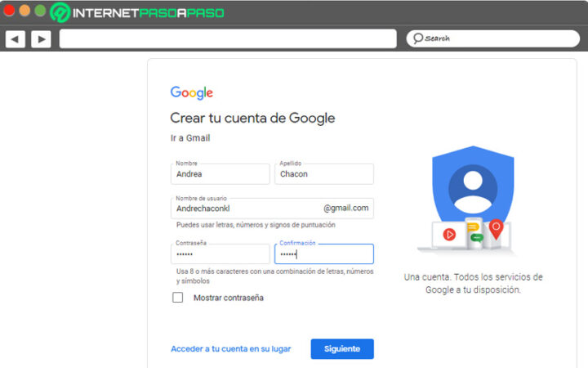
Task: Click the hint Puedes usar letras, números
Action: [256, 225]
